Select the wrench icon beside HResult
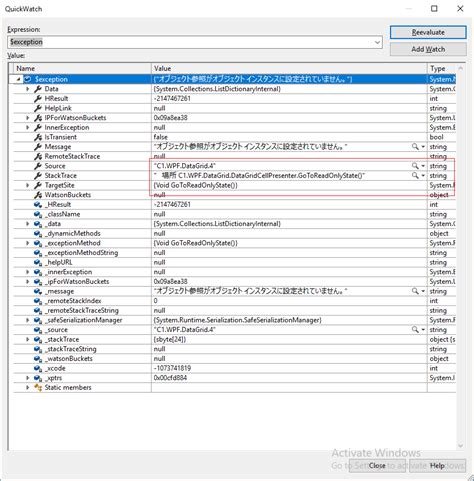 tap(38, 99)
